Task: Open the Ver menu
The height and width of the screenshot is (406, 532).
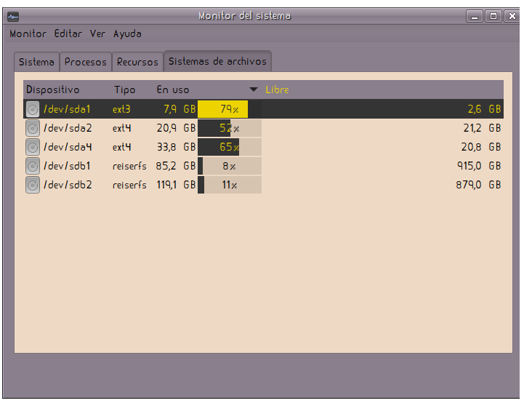Action: click(x=97, y=33)
